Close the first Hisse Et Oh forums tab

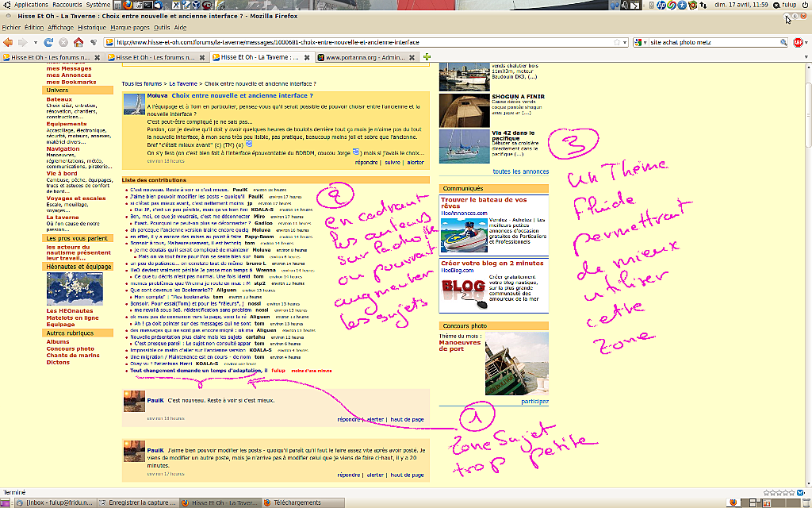point(97,57)
